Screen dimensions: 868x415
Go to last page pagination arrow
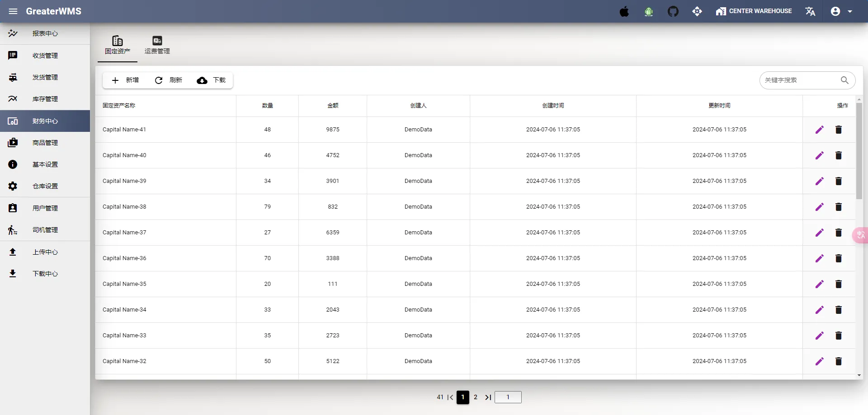pyautogui.click(x=488, y=397)
